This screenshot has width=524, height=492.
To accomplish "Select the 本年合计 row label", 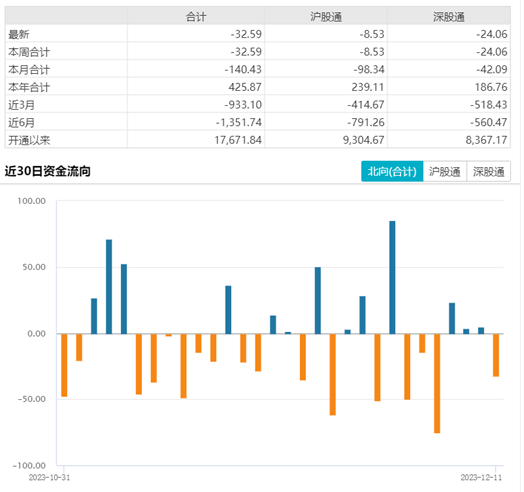I will pyautogui.click(x=29, y=87).
